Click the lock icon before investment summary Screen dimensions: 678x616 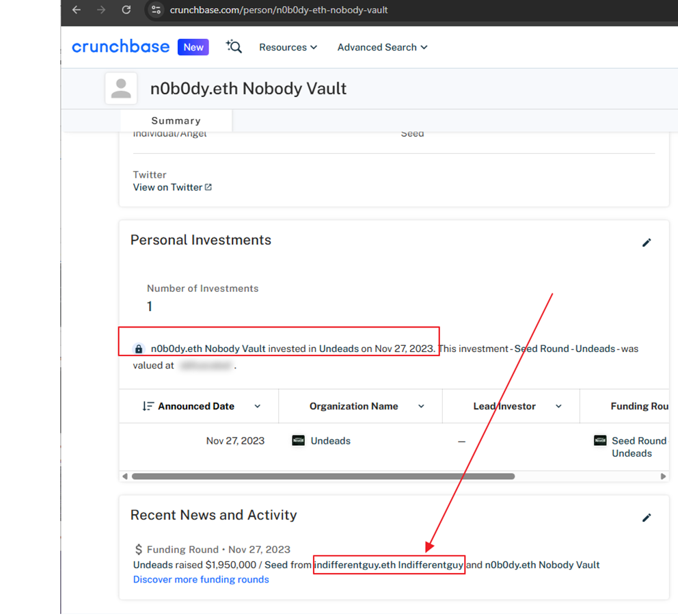138,349
